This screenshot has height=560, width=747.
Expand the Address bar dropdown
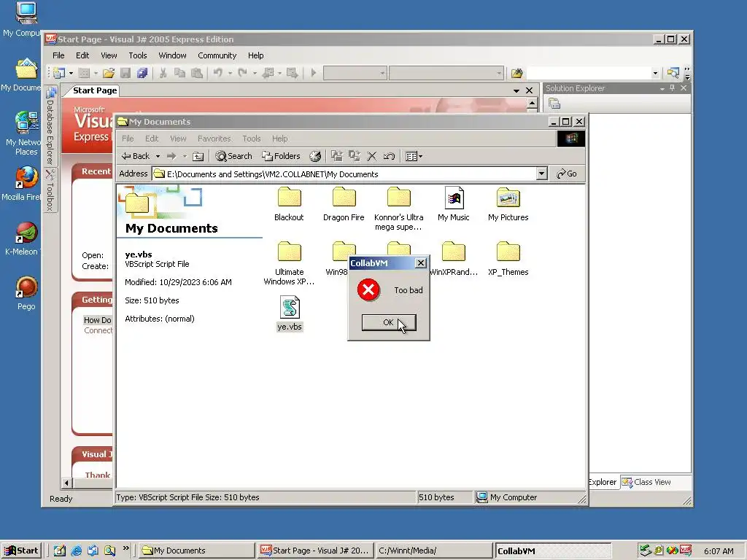tap(542, 174)
